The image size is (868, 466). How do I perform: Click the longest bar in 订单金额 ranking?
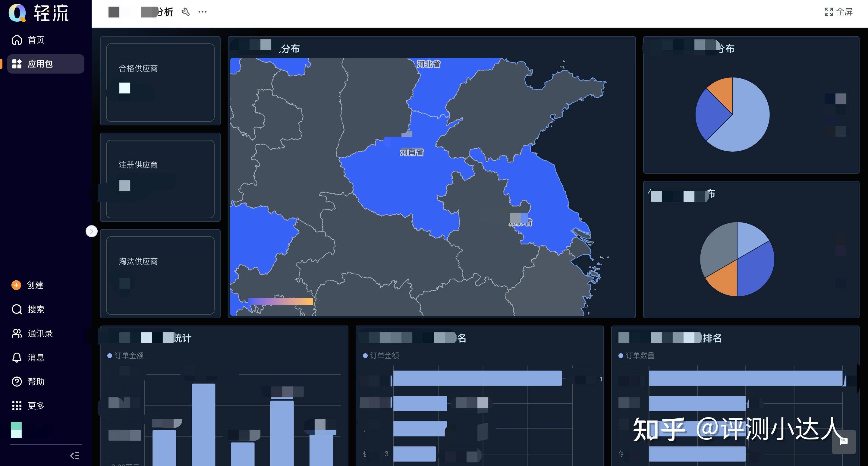point(477,378)
